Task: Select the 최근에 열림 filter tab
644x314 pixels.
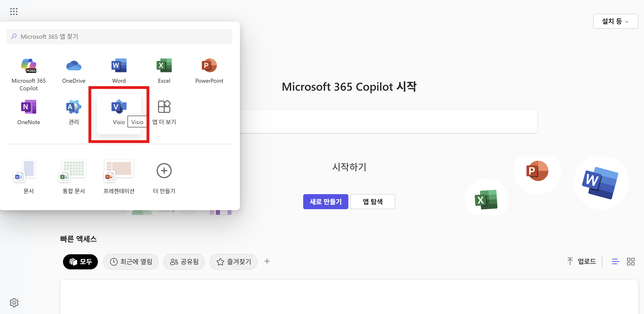Action: 131,262
